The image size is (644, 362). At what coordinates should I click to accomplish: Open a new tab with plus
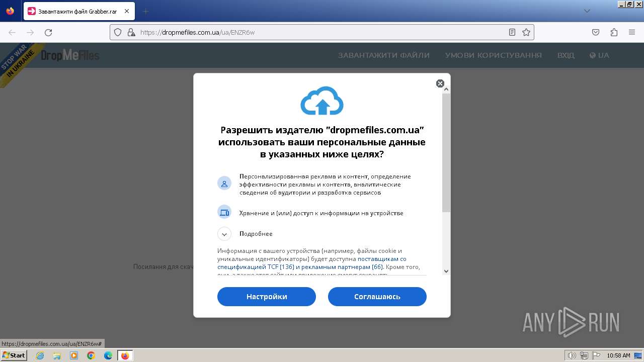[x=146, y=11]
